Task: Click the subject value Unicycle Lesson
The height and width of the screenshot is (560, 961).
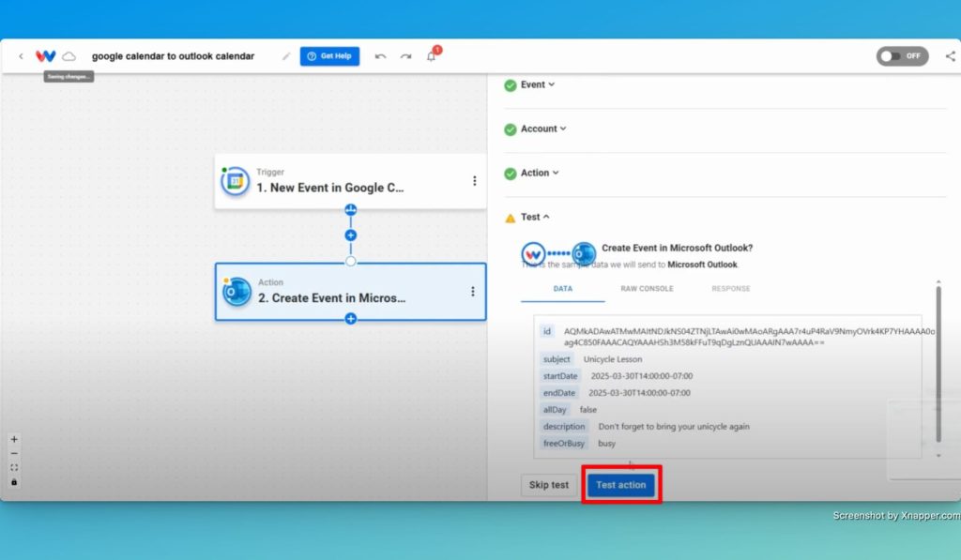Action: (x=613, y=359)
